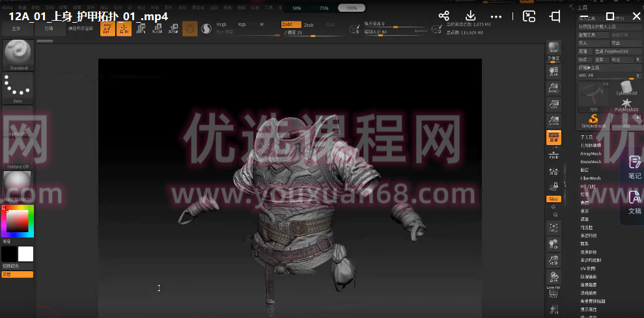Open the Texture Off selector
Viewport: 644px width, 318px height.
(18, 154)
